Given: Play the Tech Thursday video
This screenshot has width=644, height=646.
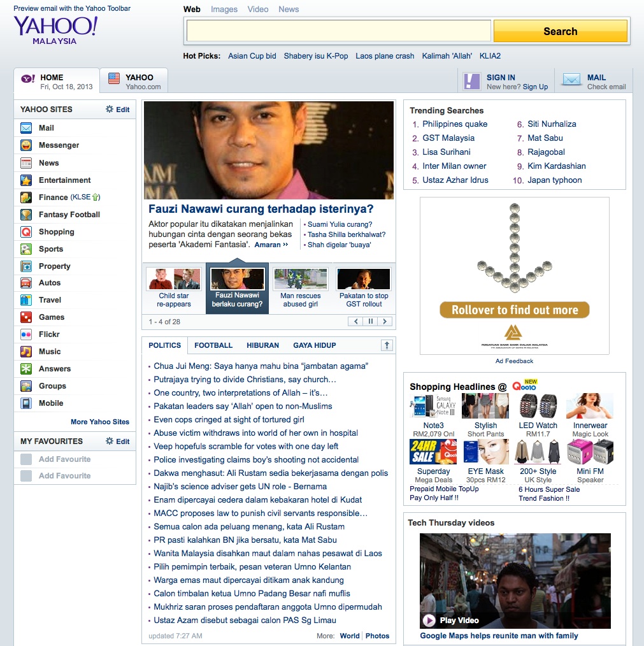Looking at the screenshot, I should (x=429, y=620).
